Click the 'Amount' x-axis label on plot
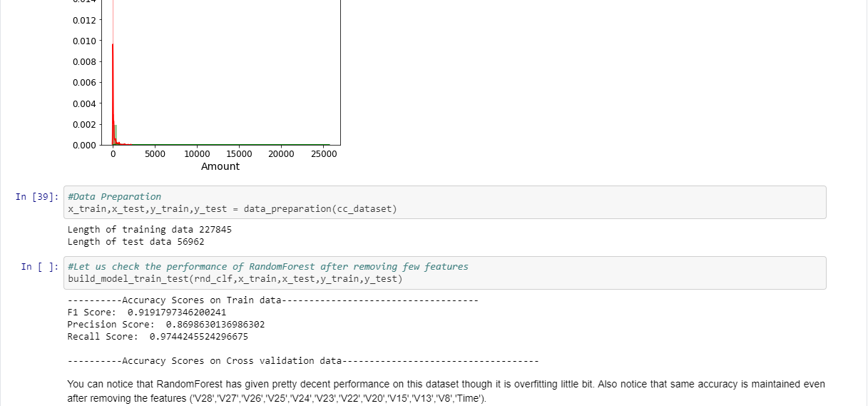Screen dimensions: 868x406 click(220, 166)
